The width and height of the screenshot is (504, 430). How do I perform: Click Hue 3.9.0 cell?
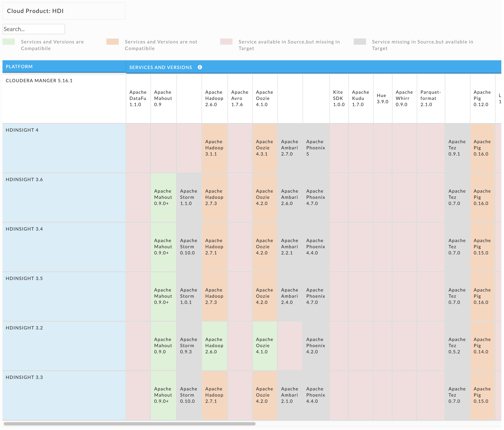[383, 98]
